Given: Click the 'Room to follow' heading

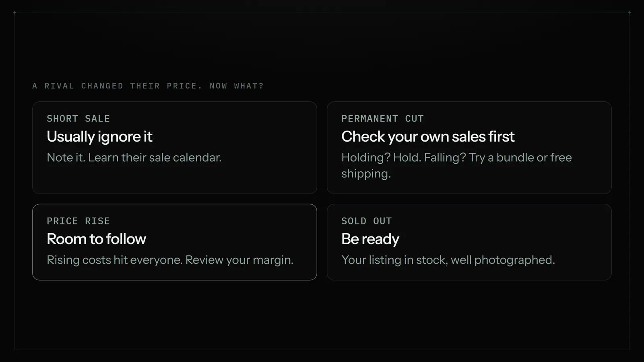Looking at the screenshot, I should [x=96, y=239].
